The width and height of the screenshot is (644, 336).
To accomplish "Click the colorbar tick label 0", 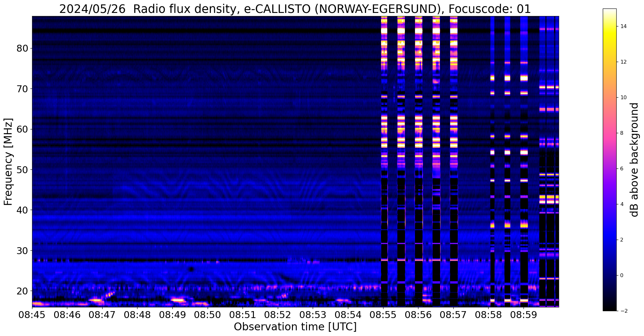I will coord(621,276).
